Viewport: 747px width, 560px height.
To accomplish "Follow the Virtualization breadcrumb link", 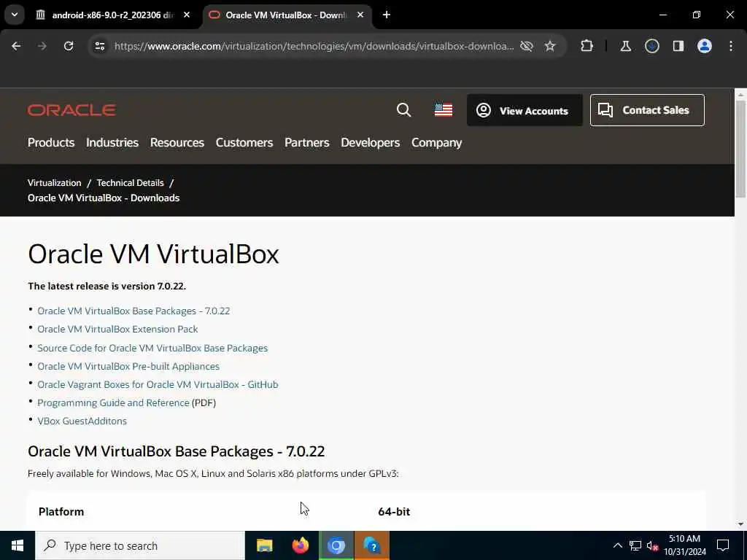I will tap(54, 183).
